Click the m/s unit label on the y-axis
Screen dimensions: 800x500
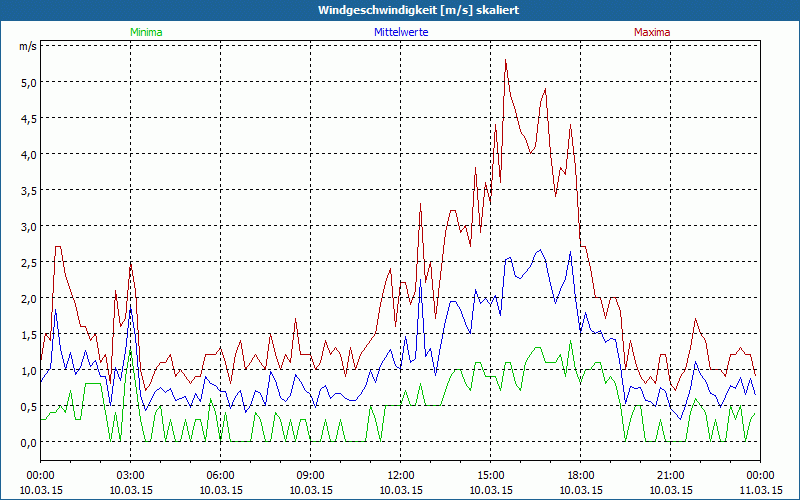click(28, 46)
